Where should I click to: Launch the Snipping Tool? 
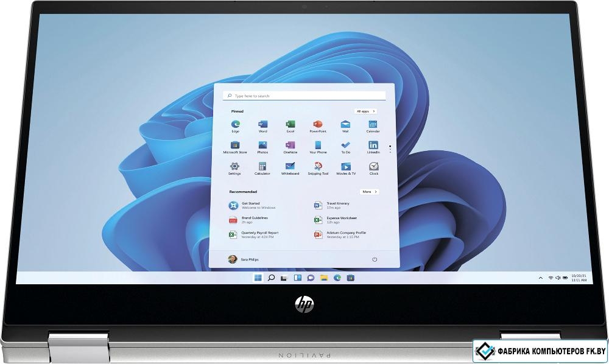[318, 169]
